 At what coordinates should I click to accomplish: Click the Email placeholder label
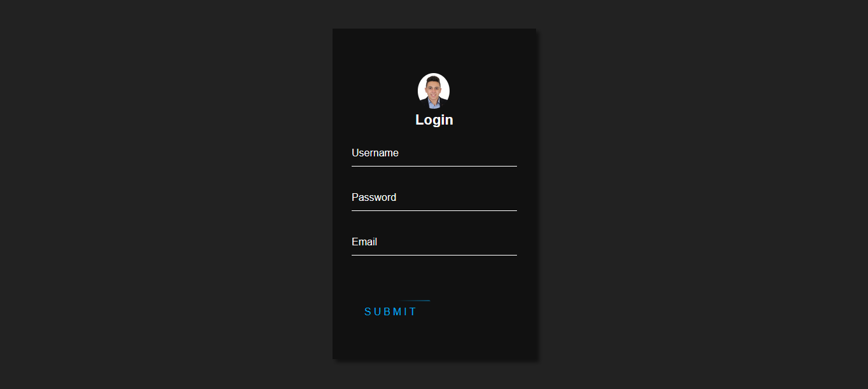pos(364,242)
